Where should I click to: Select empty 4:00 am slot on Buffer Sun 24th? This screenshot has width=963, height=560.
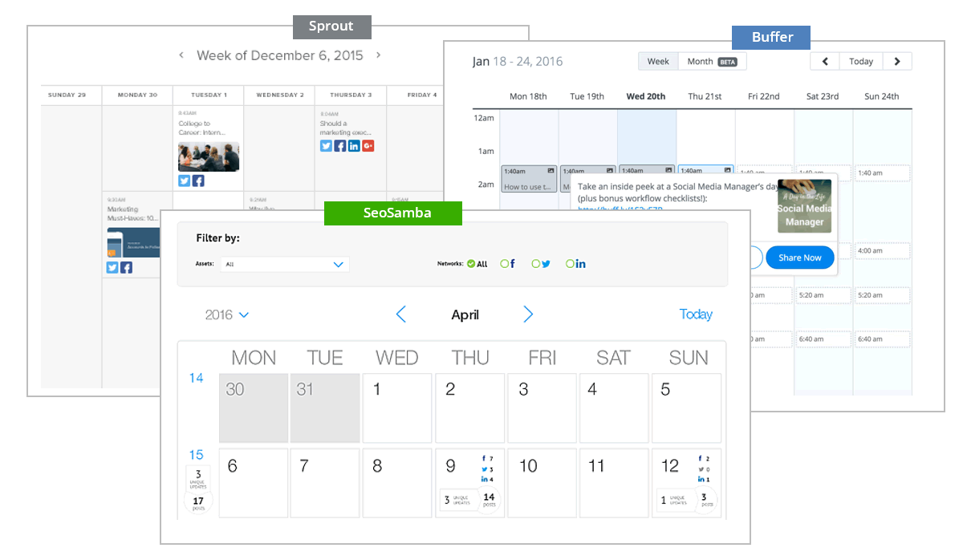882,251
